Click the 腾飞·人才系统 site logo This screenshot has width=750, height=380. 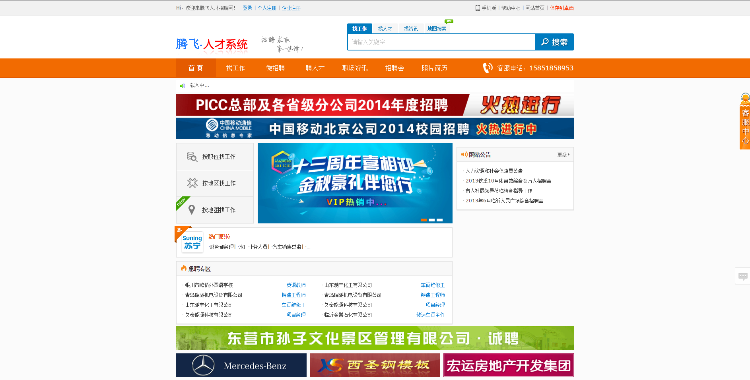coord(211,44)
